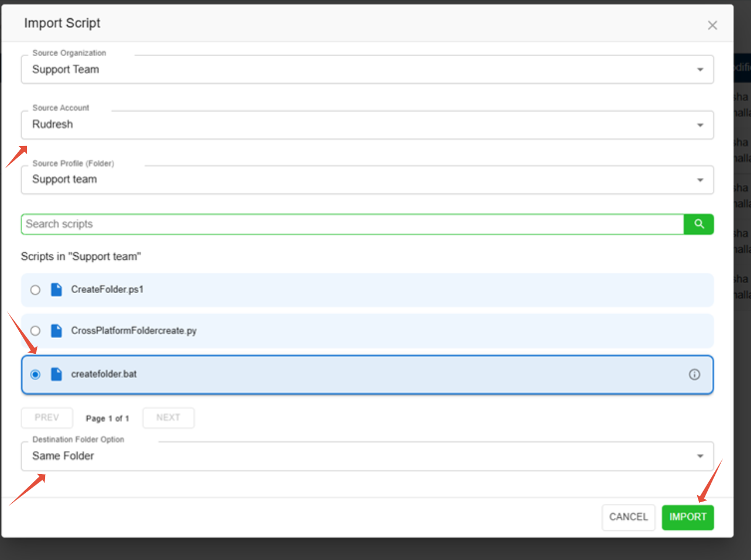Click the CreateFolder.ps1 file icon

[x=56, y=290]
